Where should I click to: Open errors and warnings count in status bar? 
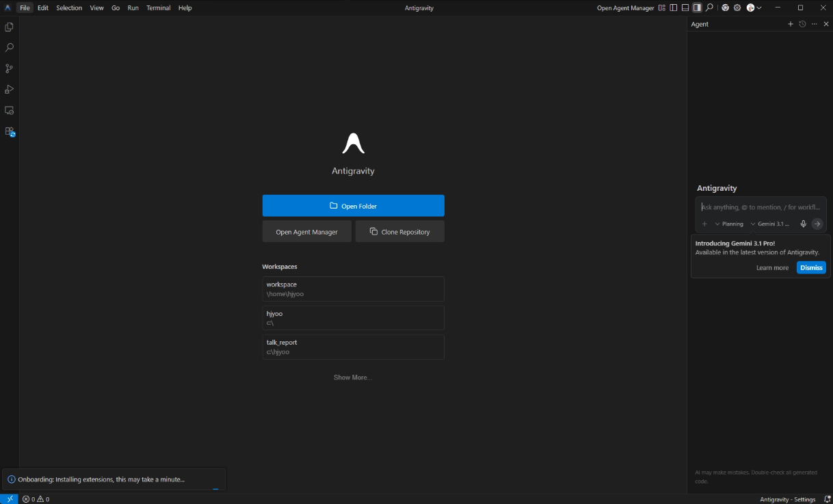coord(36,499)
